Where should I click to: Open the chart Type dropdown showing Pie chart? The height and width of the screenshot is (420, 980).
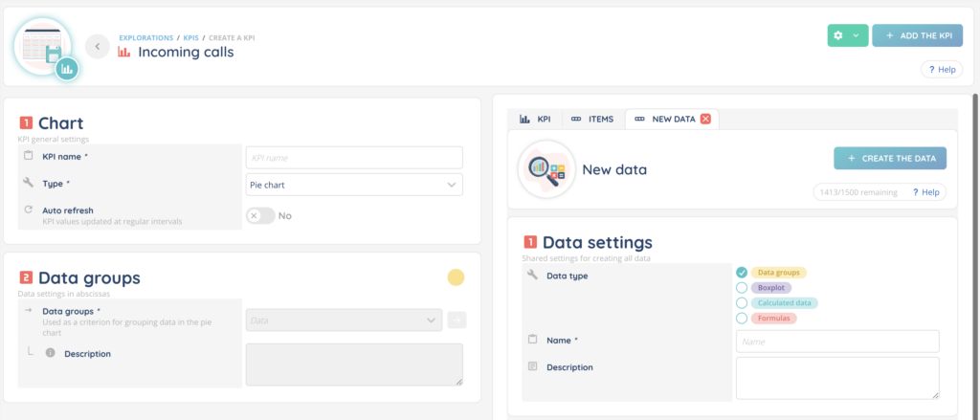(354, 185)
